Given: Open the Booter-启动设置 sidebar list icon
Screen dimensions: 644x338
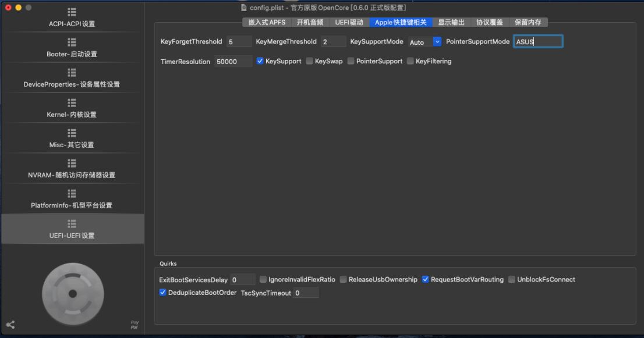Looking at the screenshot, I should pyautogui.click(x=72, y=42).
